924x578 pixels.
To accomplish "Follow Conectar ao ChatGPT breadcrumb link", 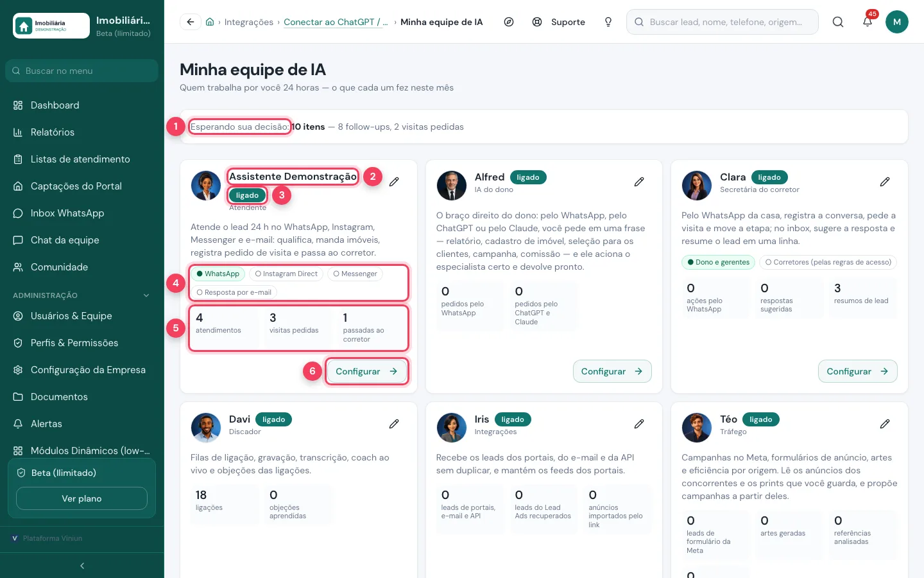I will coord(336,22).
